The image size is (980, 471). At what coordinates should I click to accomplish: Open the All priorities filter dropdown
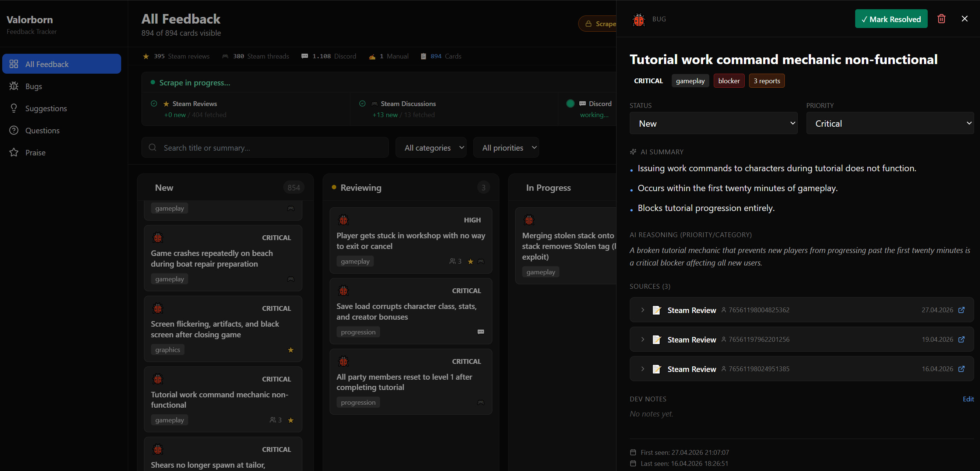point(506,148)
